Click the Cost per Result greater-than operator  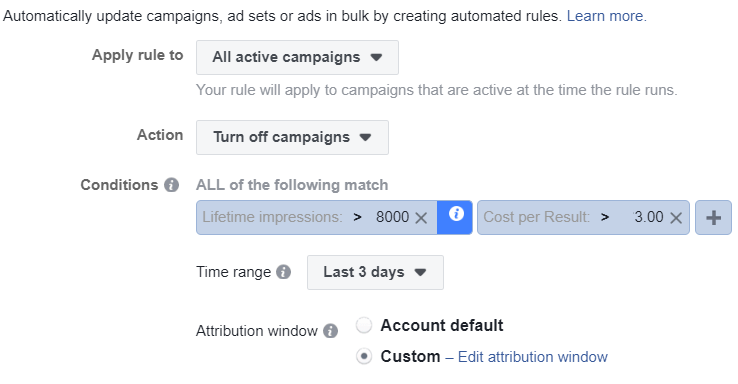pos(605,217)
